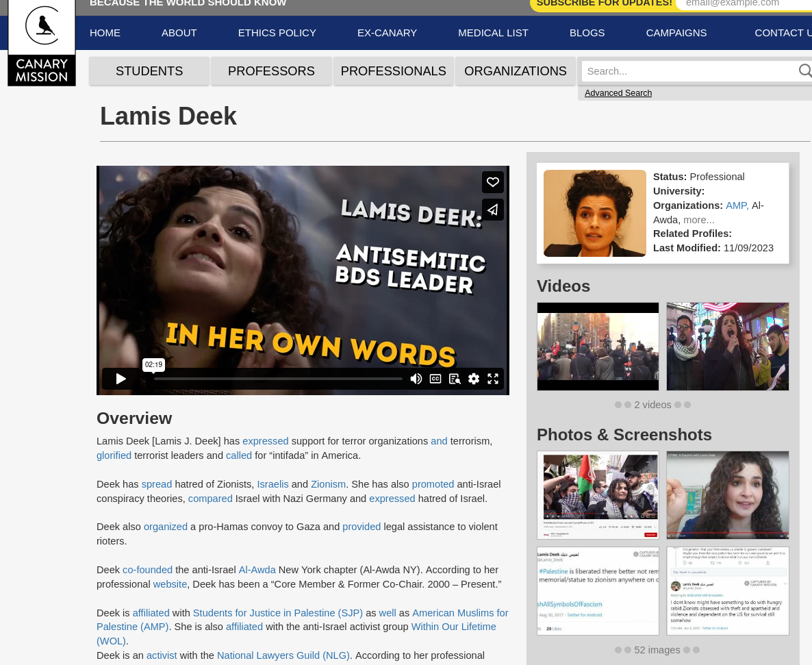The width and height of the screenshot is (812, 665).
Task: Open the #Palestine tweet screenshot thumbnail
Action: coord(598,591)
